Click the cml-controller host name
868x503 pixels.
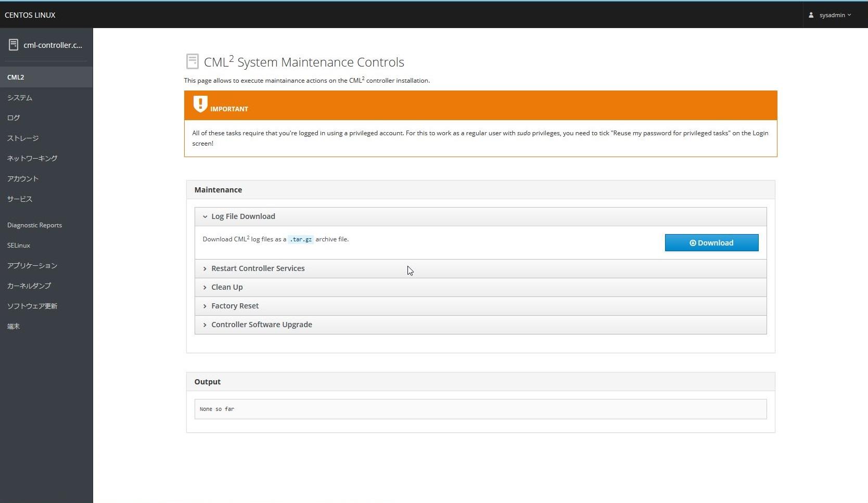point(53,45)
